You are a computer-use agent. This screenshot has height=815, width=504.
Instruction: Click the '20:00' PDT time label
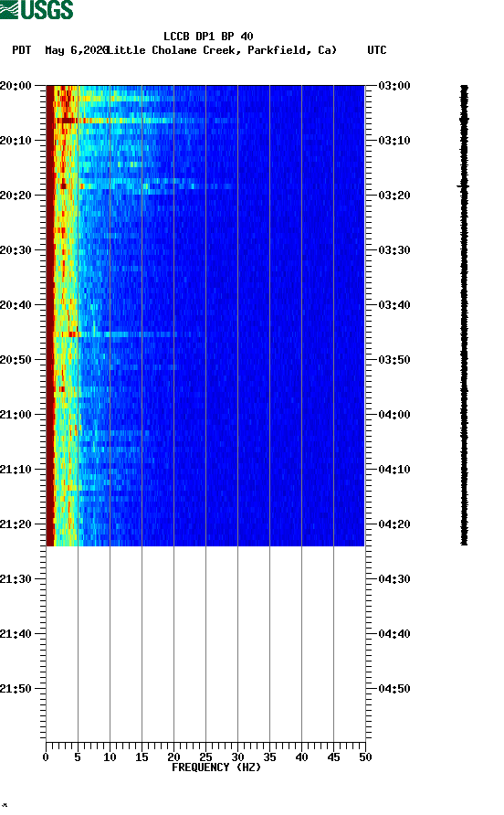click(16, 86)
